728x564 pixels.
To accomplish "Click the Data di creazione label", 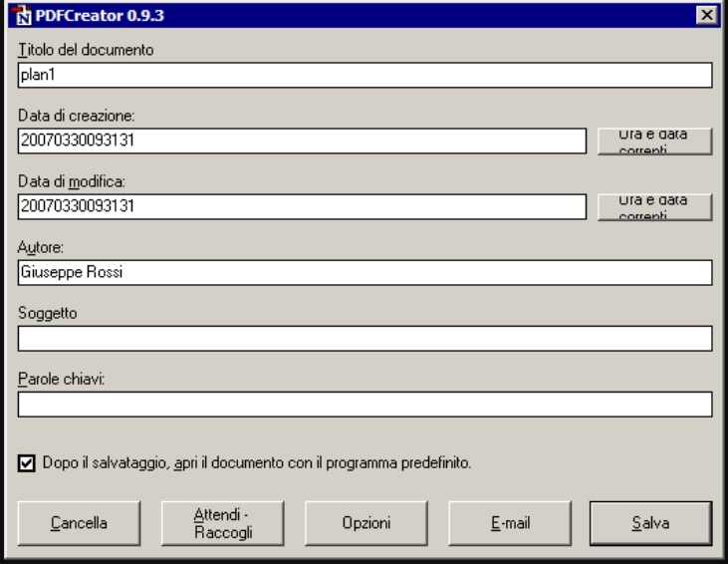I will 76,116.
